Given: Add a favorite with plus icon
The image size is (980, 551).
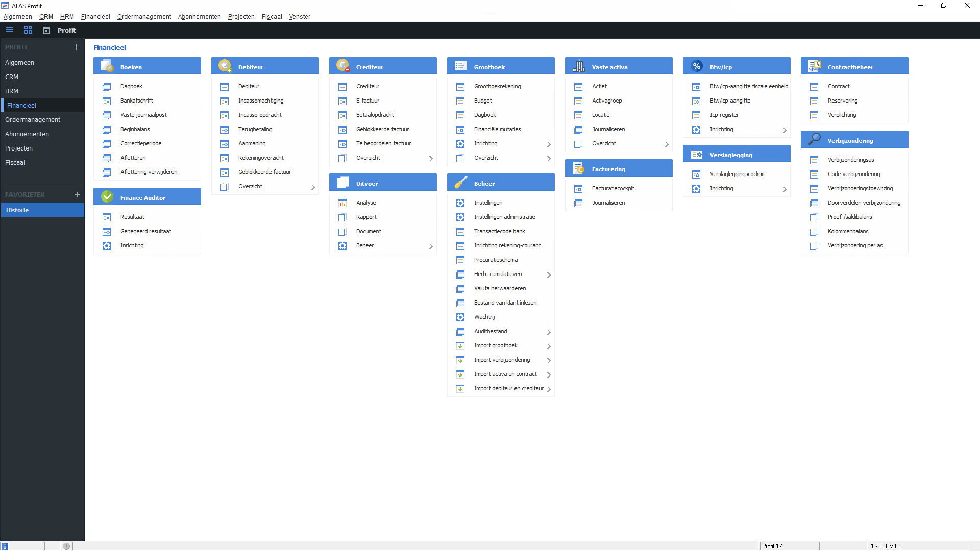Looking at the screenshot, I should (x=77, y=194).
